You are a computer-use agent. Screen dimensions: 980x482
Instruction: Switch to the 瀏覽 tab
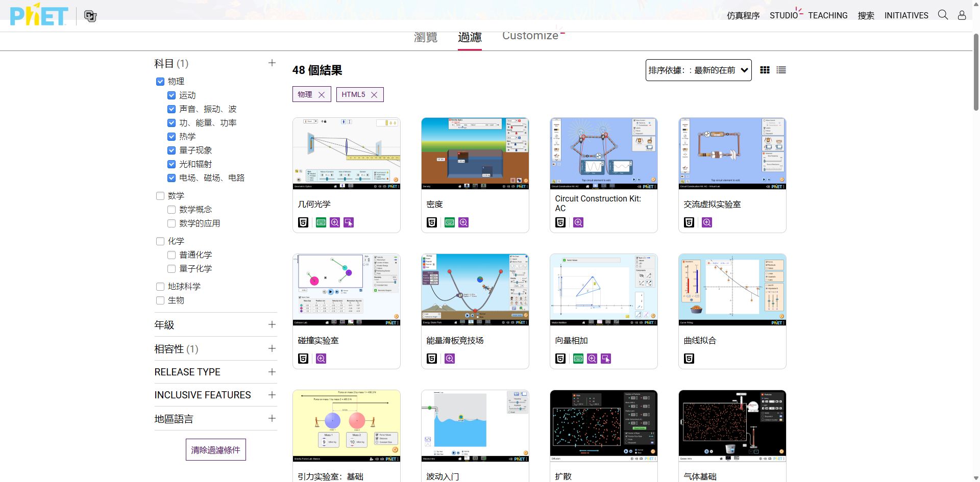425,37
